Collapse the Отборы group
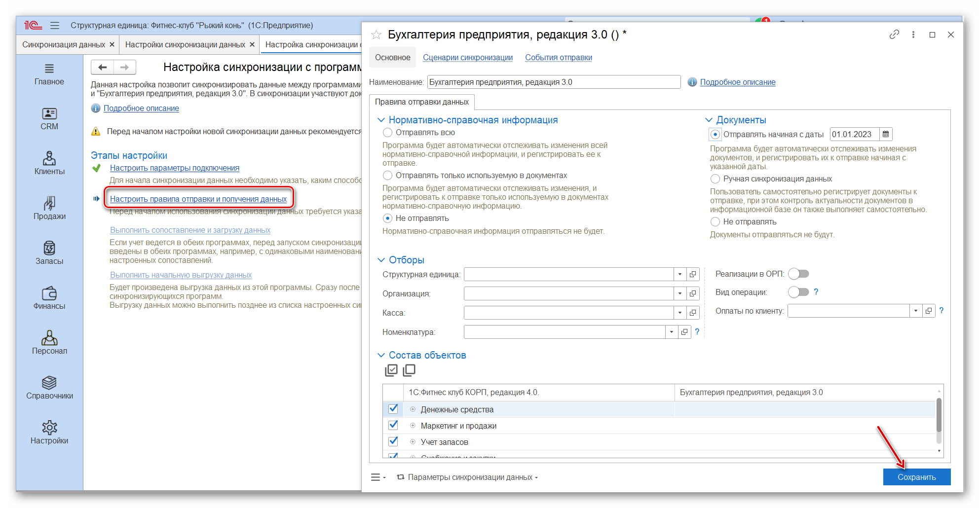The height and width of the screenshot is (508, 980). click(381, 260)
